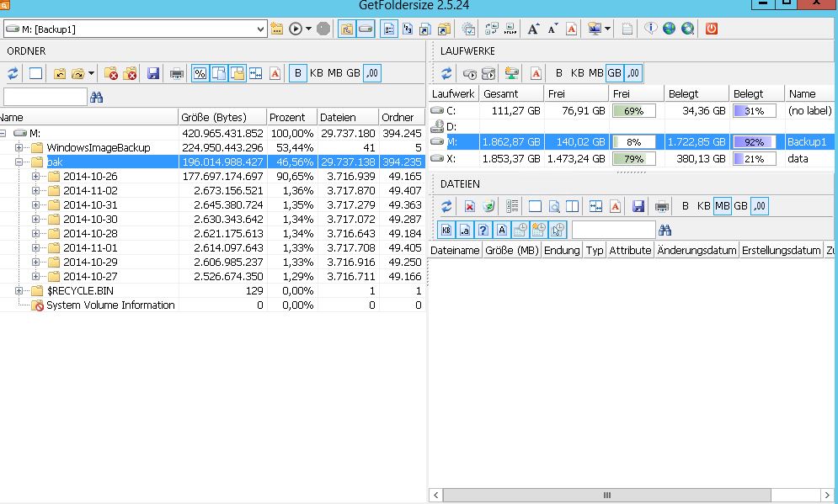This screenshot has width=838, height=504.
Task: Collapse the M: drive root node
Action: coord(3,134)
